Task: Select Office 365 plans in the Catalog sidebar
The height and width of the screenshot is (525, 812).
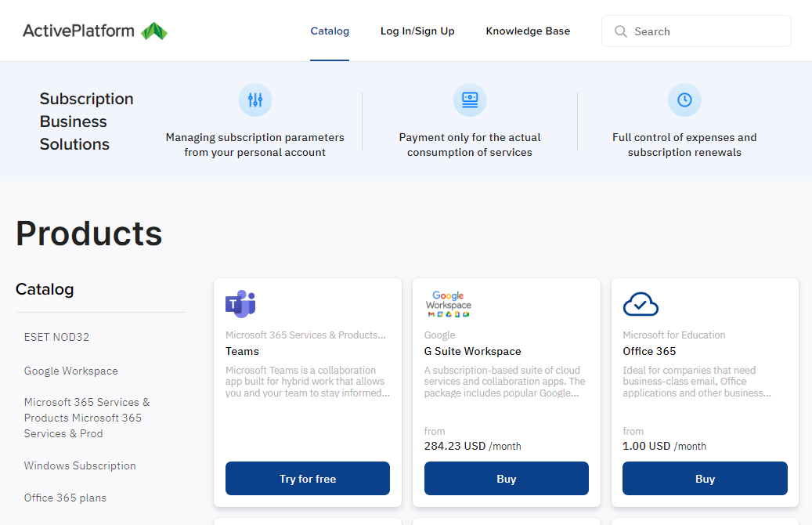Action: tap(65, 498)
